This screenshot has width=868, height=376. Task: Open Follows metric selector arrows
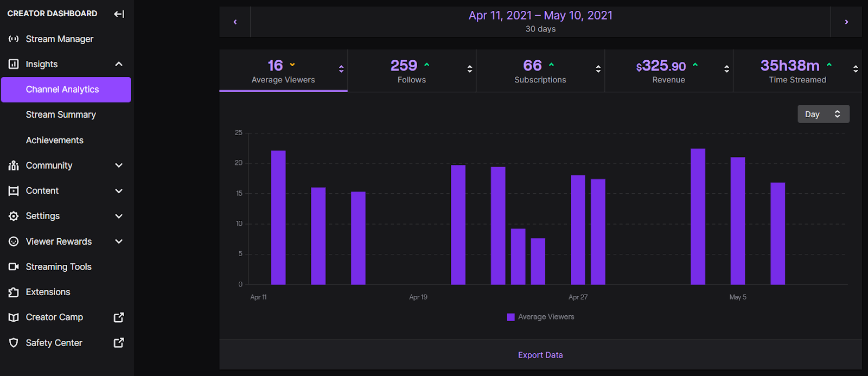(x=470, y=69)
